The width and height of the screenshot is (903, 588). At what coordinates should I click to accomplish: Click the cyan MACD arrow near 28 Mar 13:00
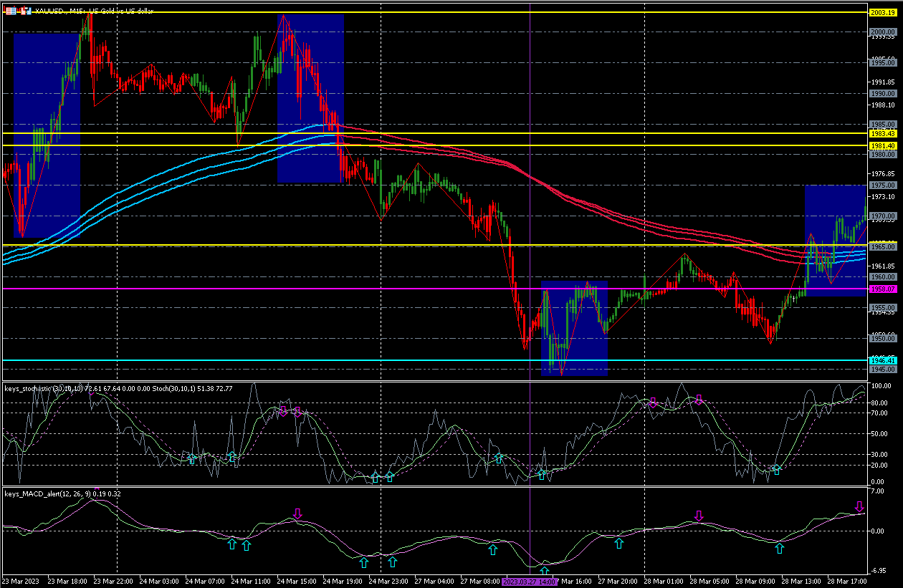tap(780, 549)
